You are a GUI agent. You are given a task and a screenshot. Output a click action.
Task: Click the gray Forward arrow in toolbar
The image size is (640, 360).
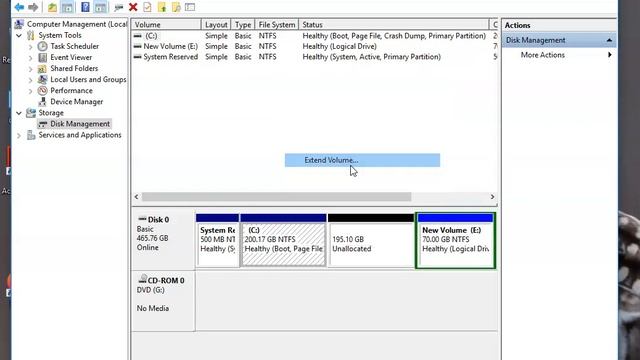point(33,7)
